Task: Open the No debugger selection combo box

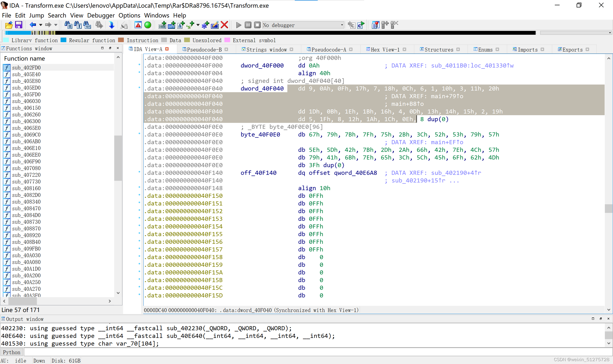Action: 303,25
